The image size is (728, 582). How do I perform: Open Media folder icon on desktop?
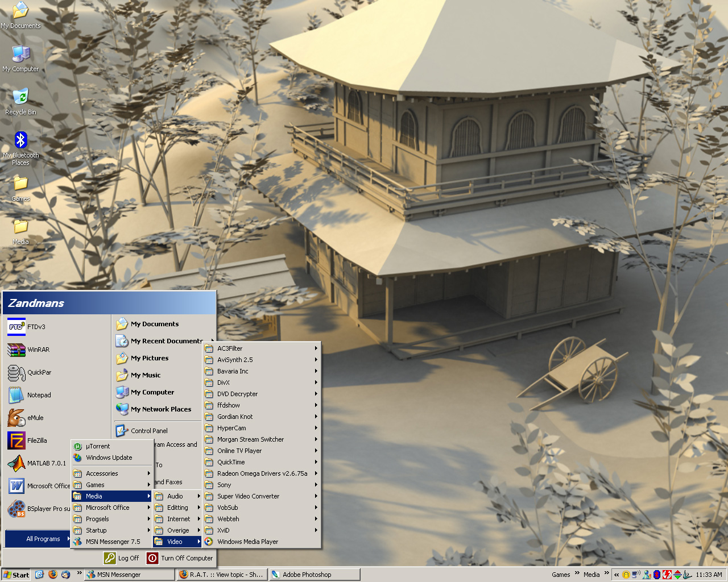click(x=20, y=227)
